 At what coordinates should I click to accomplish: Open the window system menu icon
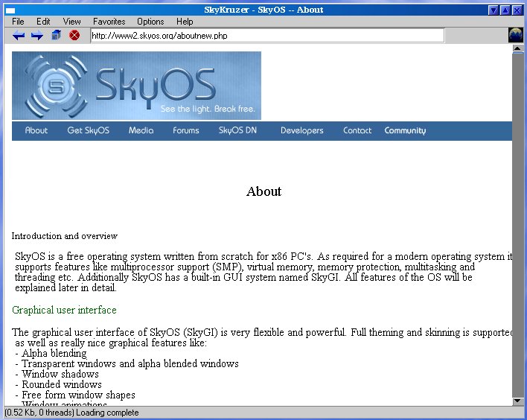coord(10,10)
